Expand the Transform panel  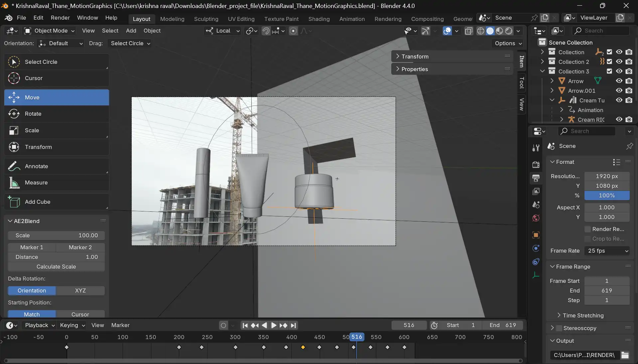(x=415, y=57)
